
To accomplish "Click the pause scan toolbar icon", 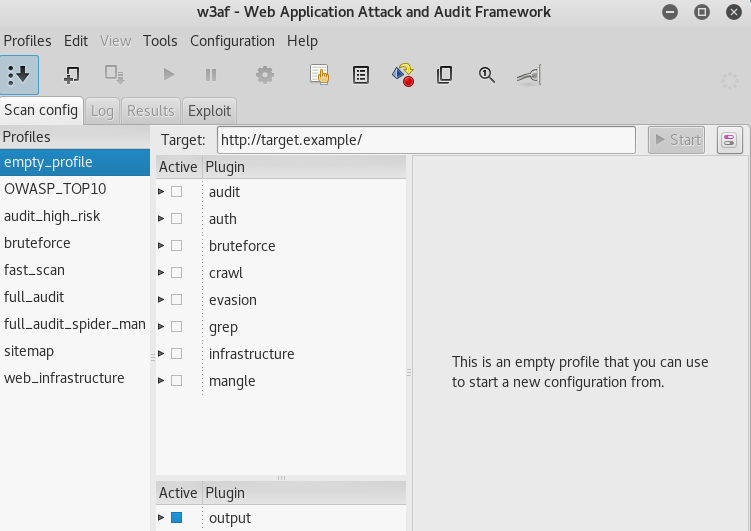I will pyautogui.click(x=211, y=75).
